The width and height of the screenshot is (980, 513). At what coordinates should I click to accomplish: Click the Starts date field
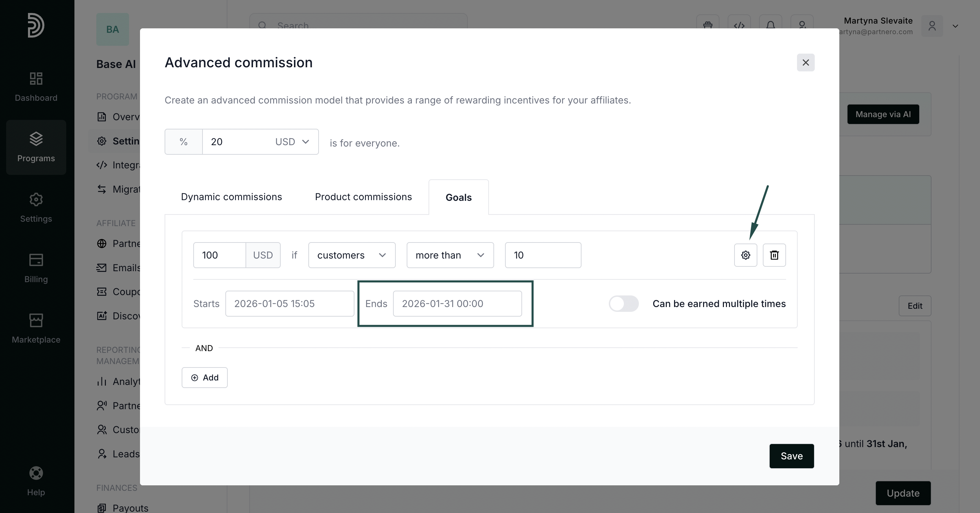point(289,304)
